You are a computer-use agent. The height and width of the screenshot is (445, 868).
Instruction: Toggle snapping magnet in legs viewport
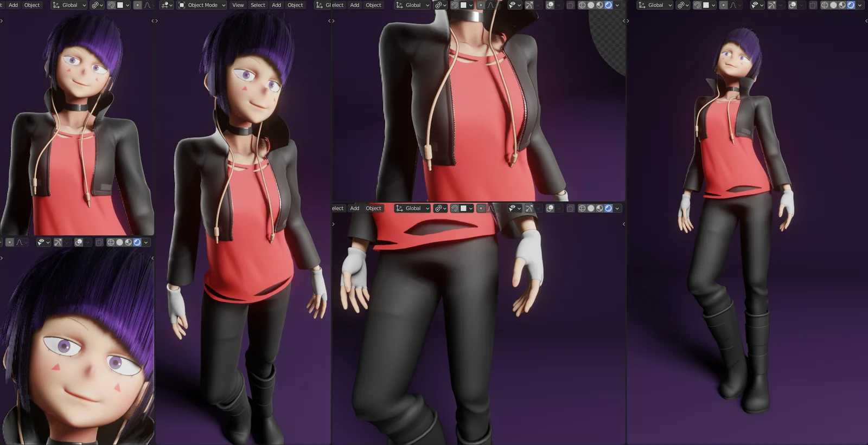455,208
